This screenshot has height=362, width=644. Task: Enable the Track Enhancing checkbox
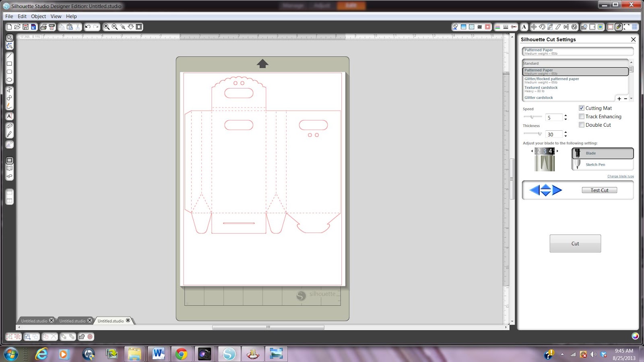point(581,116)
